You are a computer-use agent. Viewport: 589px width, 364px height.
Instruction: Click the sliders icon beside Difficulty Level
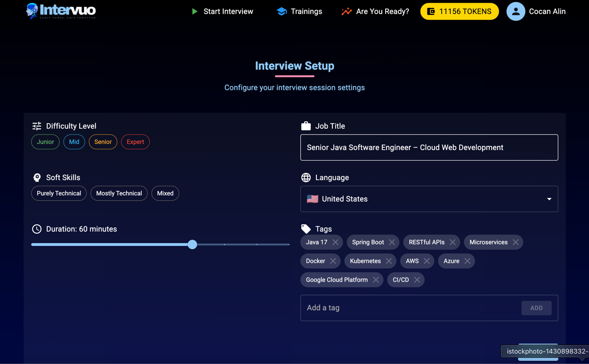[x=37, y=126]
